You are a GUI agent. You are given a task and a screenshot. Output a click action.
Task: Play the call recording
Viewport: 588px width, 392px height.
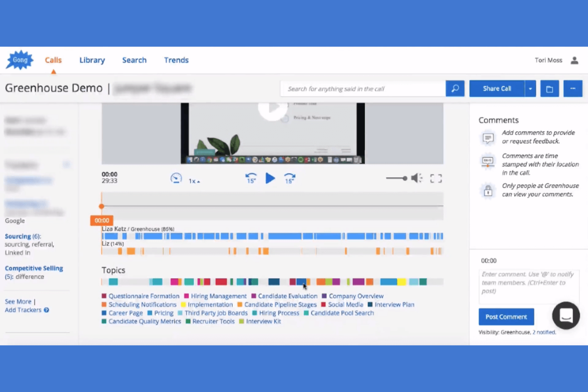pos(270,178)
